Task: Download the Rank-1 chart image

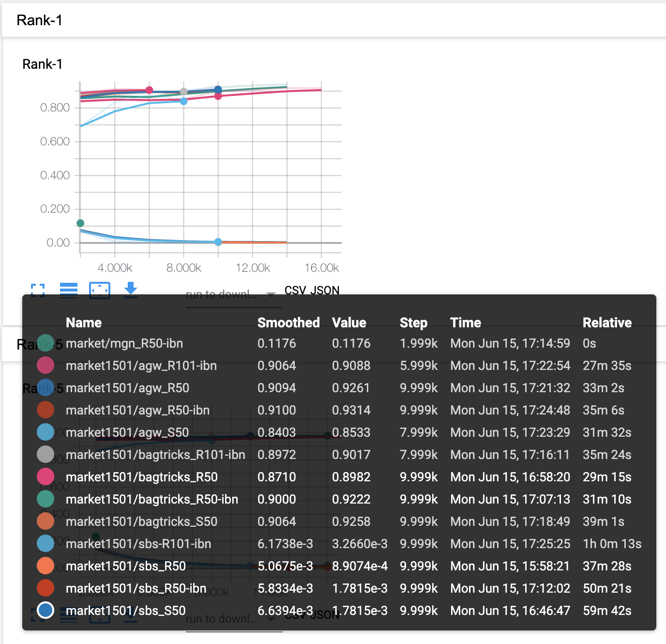Action: pyautogui.click(x=130, y=291)
